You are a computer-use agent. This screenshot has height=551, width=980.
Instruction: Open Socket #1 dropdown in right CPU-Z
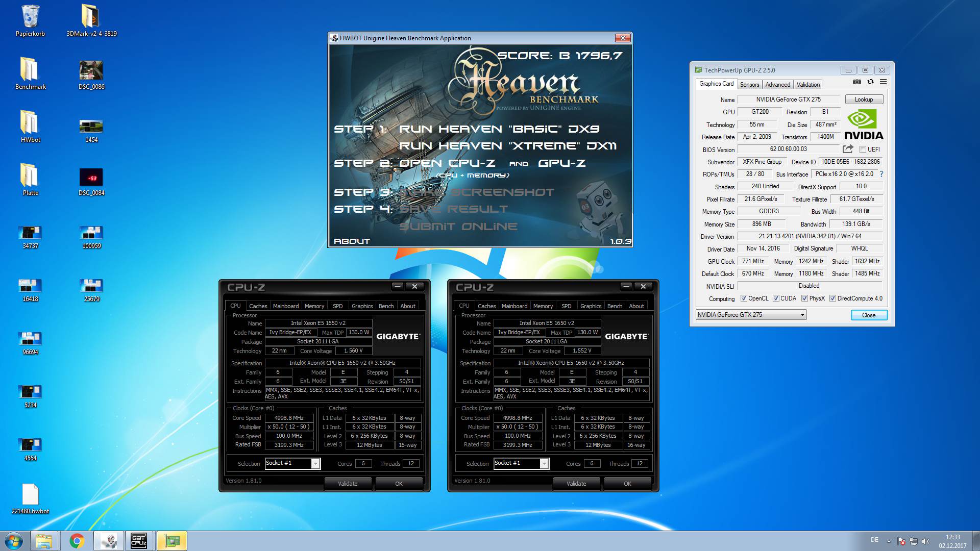pyautogui.click(x=521, y=463)
